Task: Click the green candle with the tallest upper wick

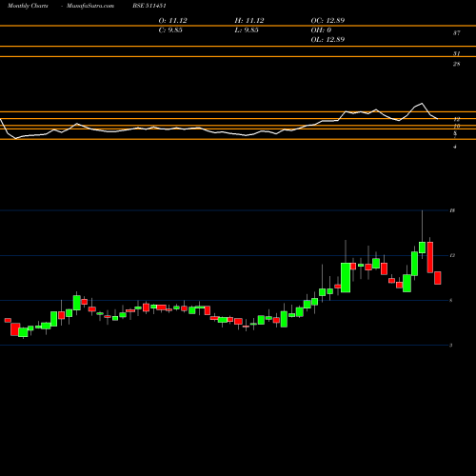Action: pos(422,248)
